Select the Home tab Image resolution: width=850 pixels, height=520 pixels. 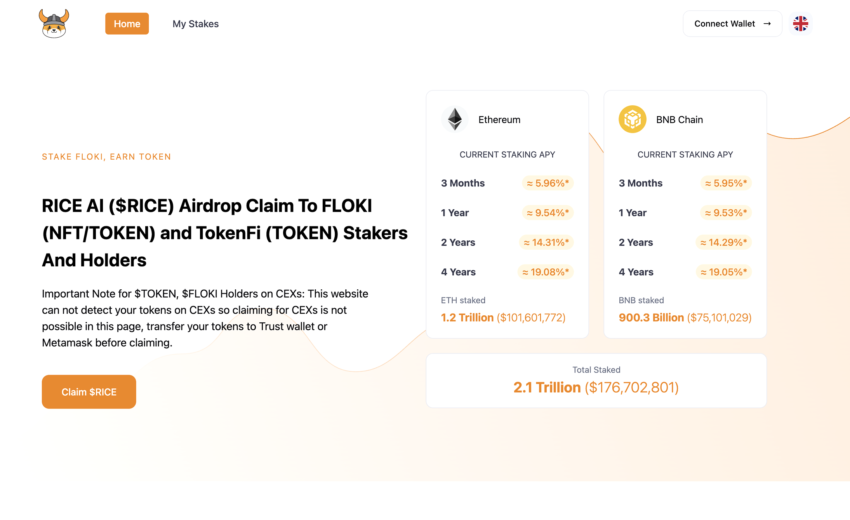point(127,24)
